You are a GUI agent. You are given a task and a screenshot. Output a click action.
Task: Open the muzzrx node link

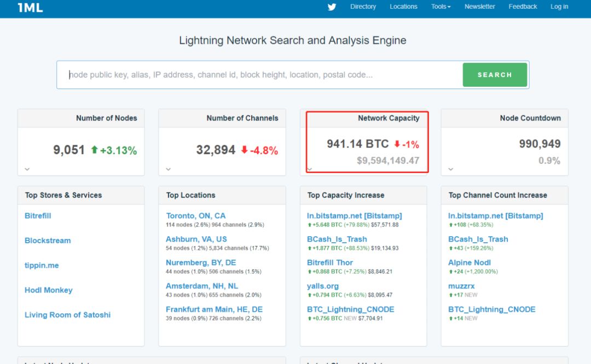pyautogui.click(x=461, y=286)
